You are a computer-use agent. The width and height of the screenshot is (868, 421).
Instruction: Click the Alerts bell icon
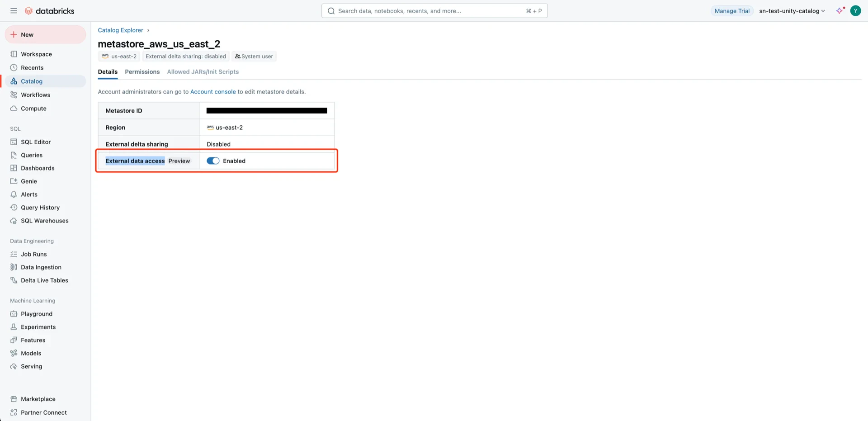point(14,194)
